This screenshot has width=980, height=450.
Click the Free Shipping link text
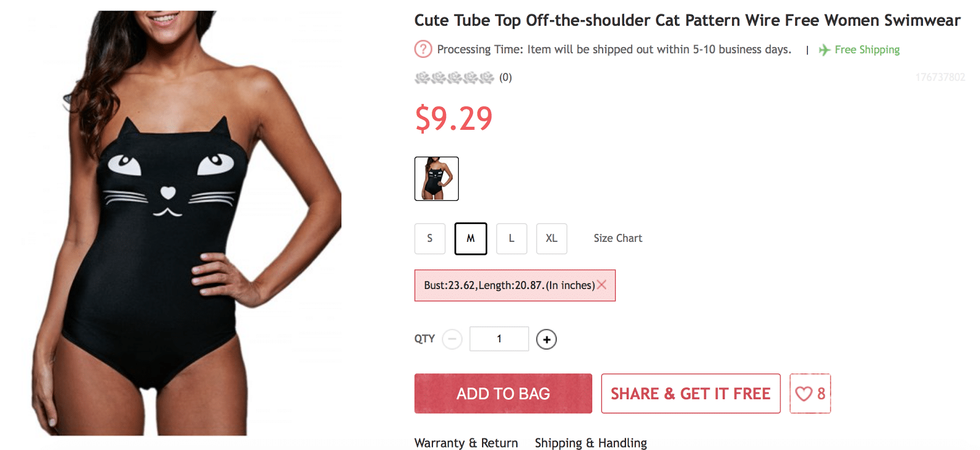click(x=867, y=50)
